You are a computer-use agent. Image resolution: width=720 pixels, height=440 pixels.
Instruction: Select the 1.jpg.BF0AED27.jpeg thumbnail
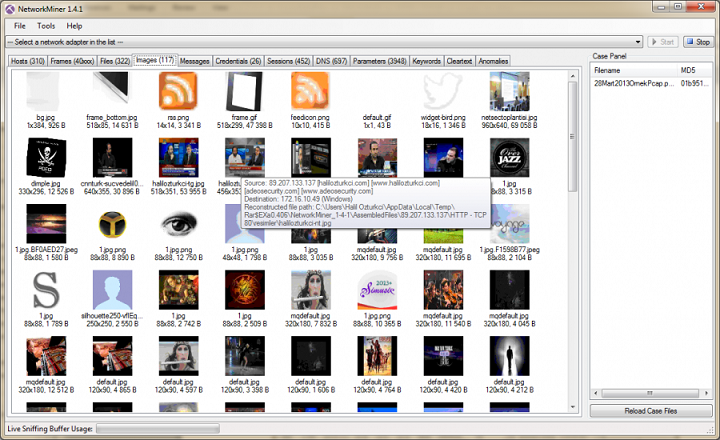46,224
